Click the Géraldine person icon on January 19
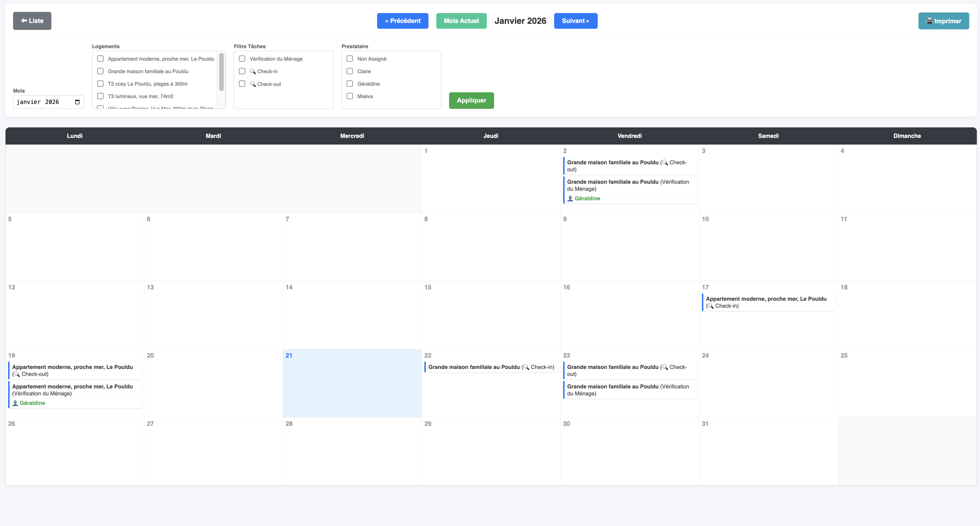The width and height of the screenshot is (980, 526). click(15, 403)
